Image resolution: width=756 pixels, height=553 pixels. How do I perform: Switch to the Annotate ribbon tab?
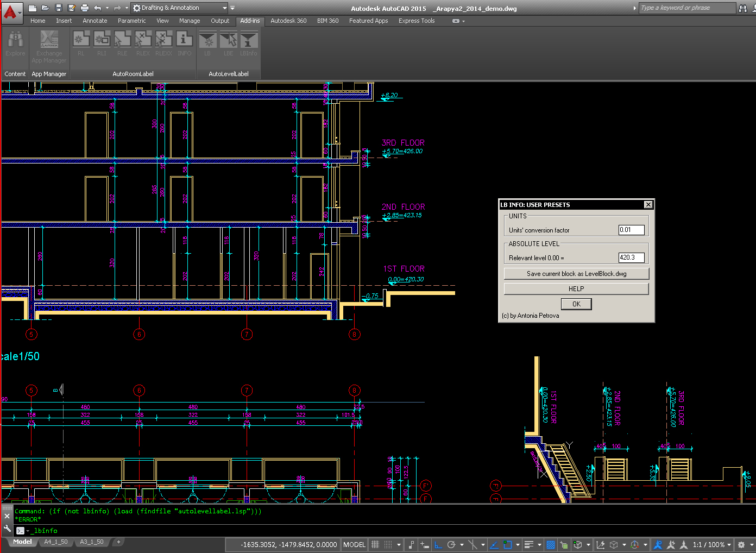pos(94,21)
